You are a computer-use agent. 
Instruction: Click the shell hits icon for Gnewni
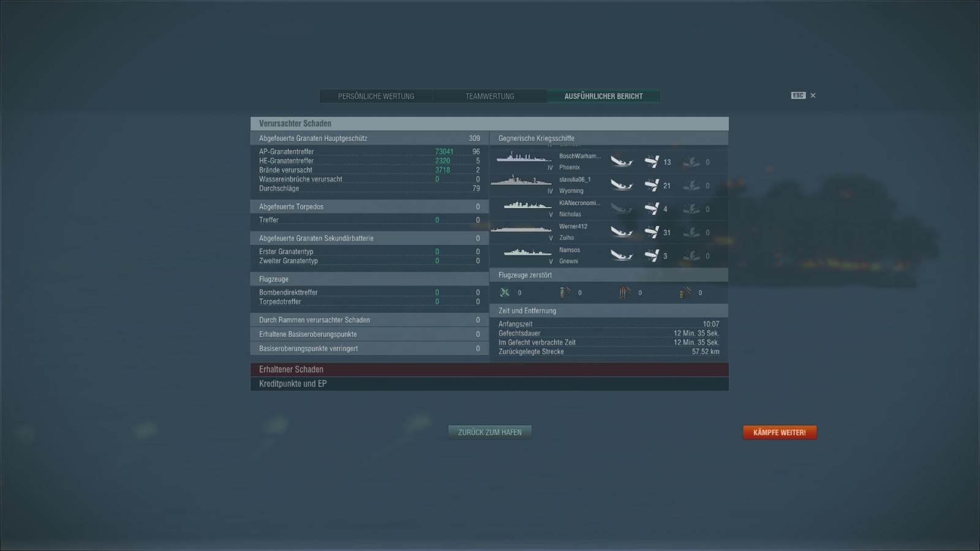(x=652, y=255)
